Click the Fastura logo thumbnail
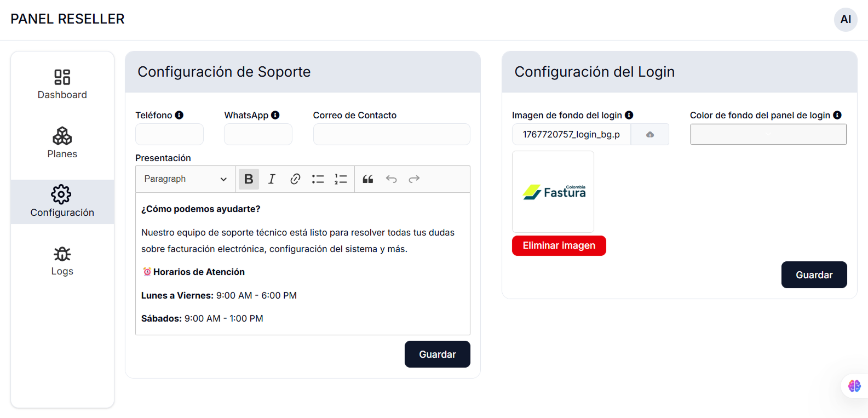868x418 pixels. (553, 192)
